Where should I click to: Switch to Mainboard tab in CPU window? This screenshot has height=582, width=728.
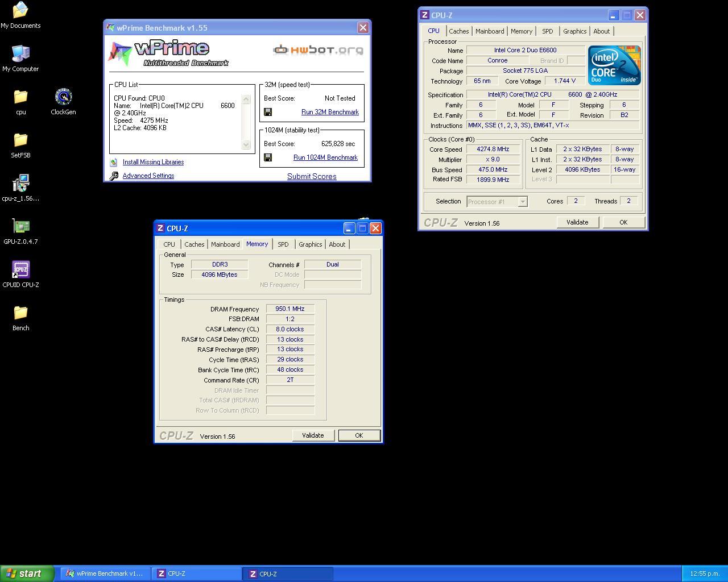(490, 31)
